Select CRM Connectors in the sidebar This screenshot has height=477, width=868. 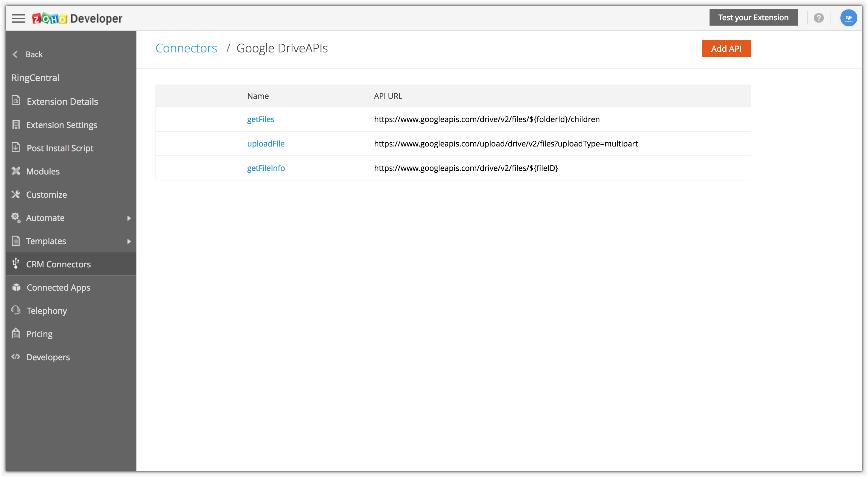(58, 264)
